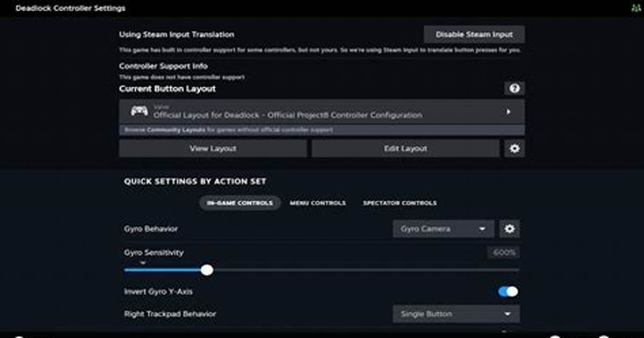The image size is (644, 338).
Task: Click the Current Button Layout heading
Action: pos(167,89)
